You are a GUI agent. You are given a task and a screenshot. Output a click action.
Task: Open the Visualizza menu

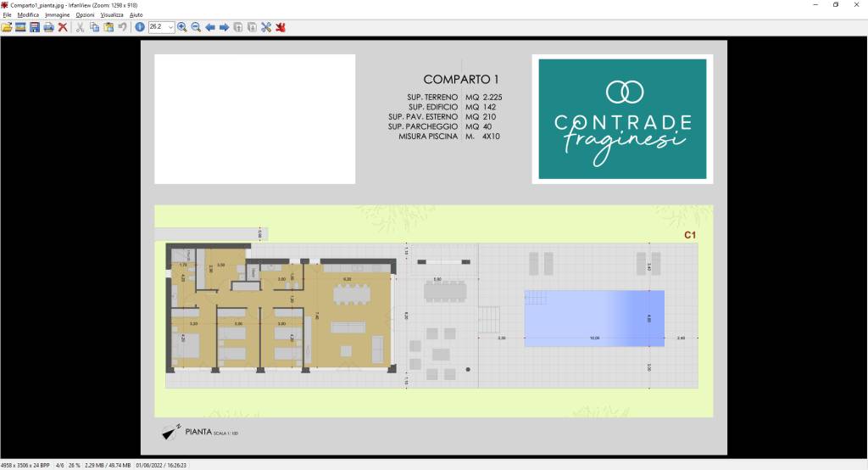pos(112,15)
